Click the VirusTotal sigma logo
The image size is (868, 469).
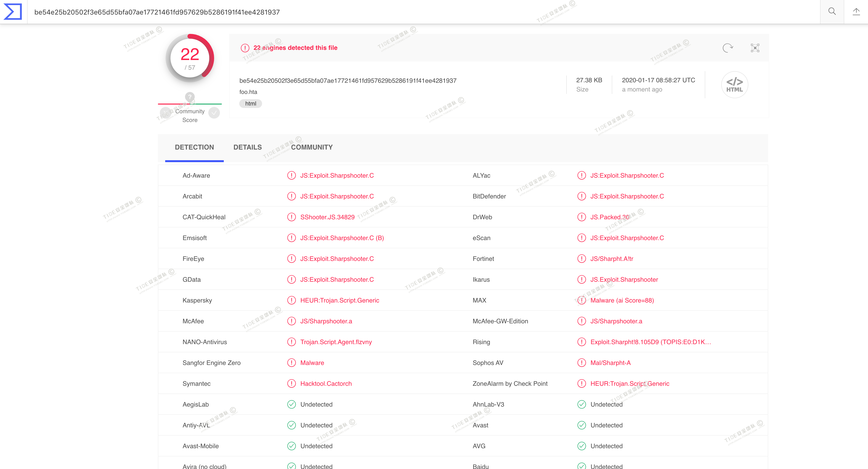(x=13, y=12)
